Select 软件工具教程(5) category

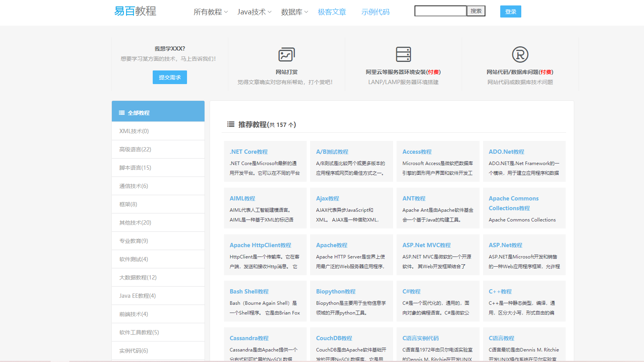click(158, 332)
